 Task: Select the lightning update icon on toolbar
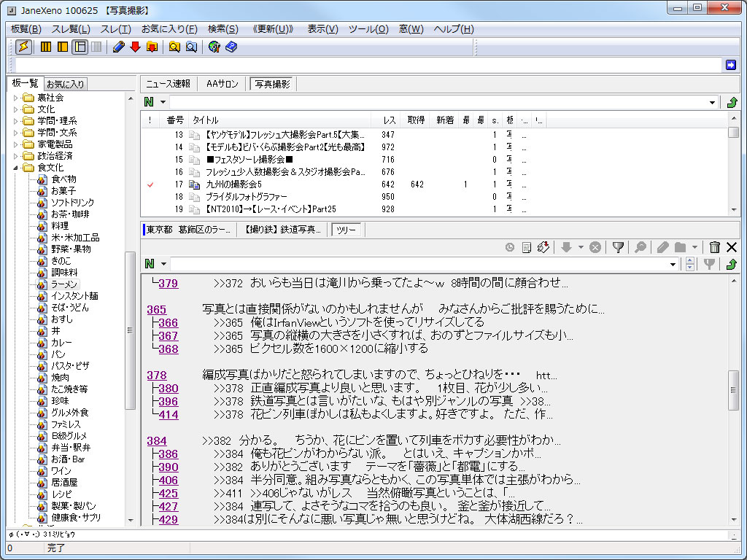[x=23, y=47]
